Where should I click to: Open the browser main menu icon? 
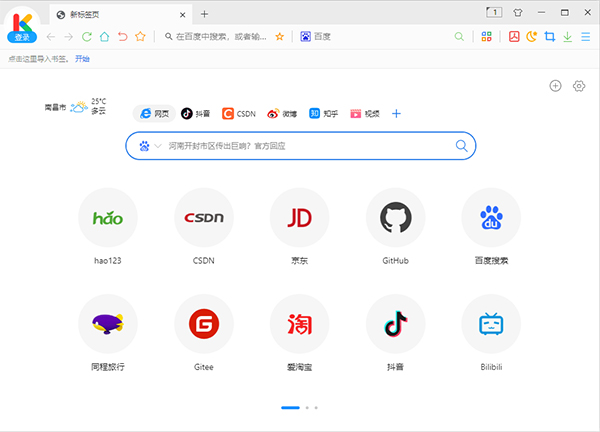(585, 37)
